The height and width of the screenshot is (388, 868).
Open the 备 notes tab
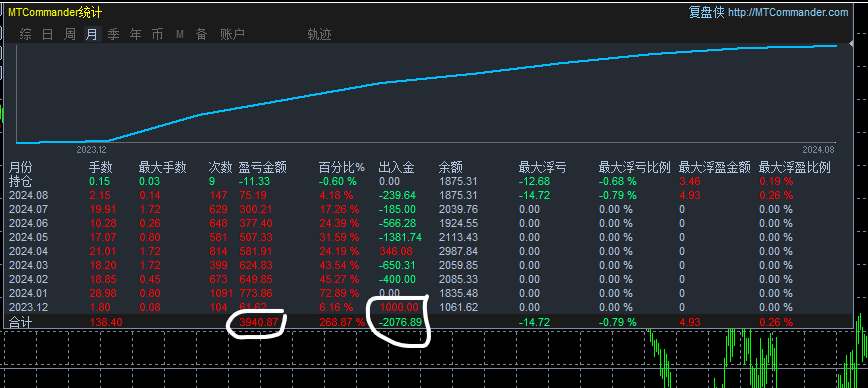tap(201, 34)
